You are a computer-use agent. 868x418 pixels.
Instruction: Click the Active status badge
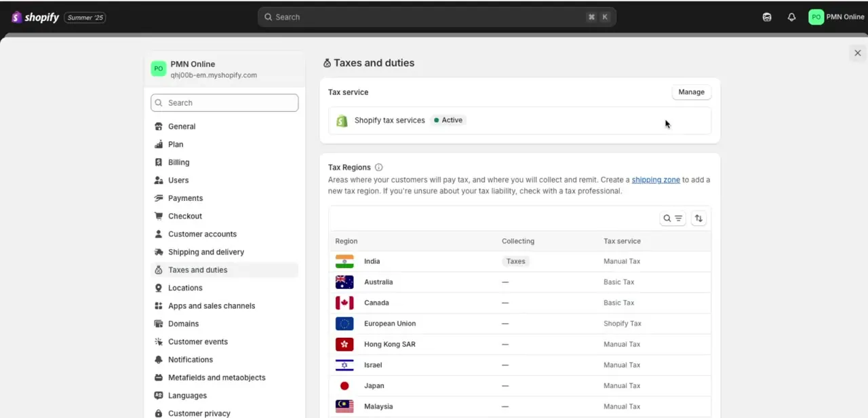tap(448, 120)
